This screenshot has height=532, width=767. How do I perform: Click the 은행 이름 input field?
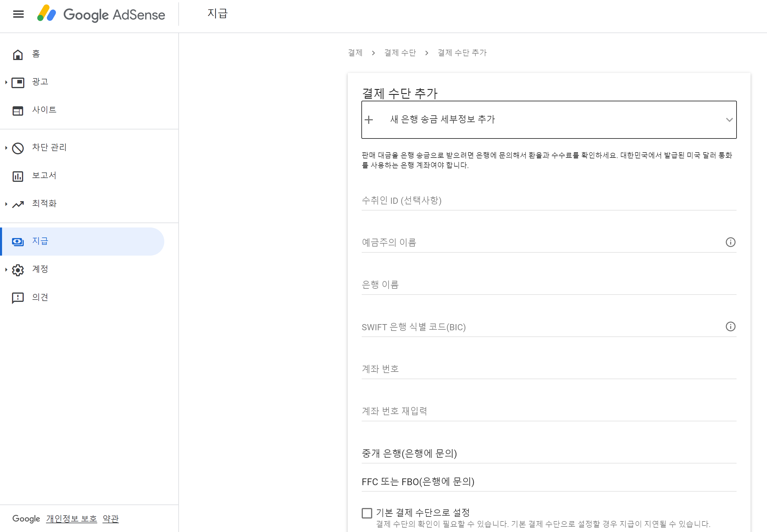coord(549,285)
